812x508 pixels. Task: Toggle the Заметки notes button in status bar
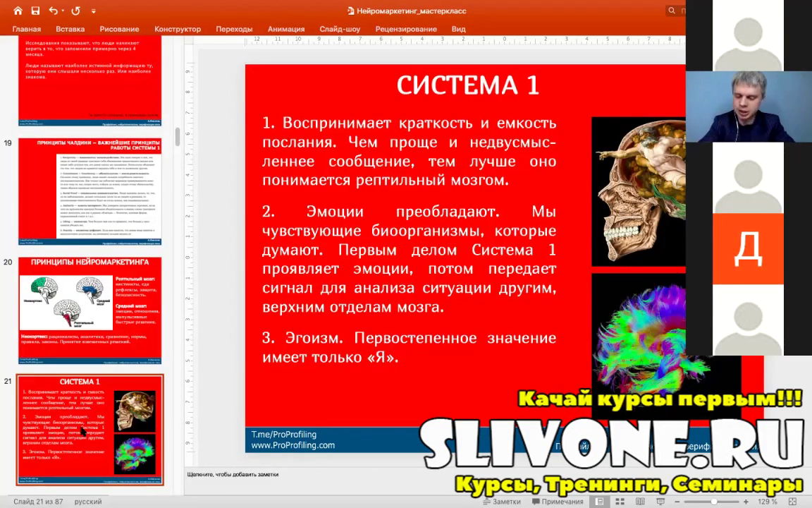point(501,501)
